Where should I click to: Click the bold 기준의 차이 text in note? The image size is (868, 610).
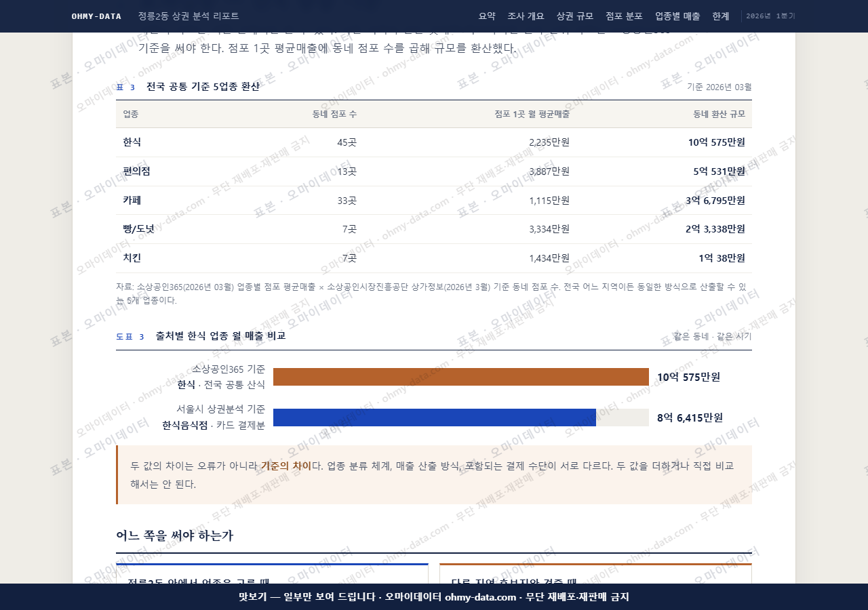click(285, 466)
